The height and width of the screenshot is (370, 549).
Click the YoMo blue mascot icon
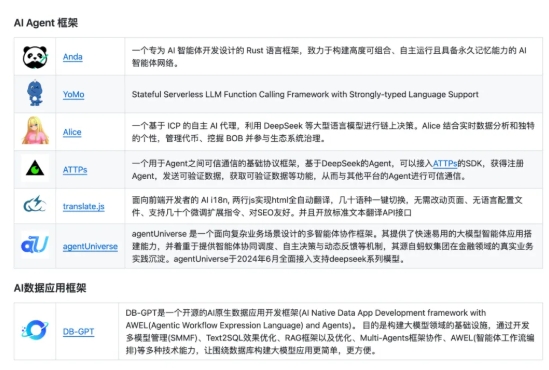click(x=35, y=93)
